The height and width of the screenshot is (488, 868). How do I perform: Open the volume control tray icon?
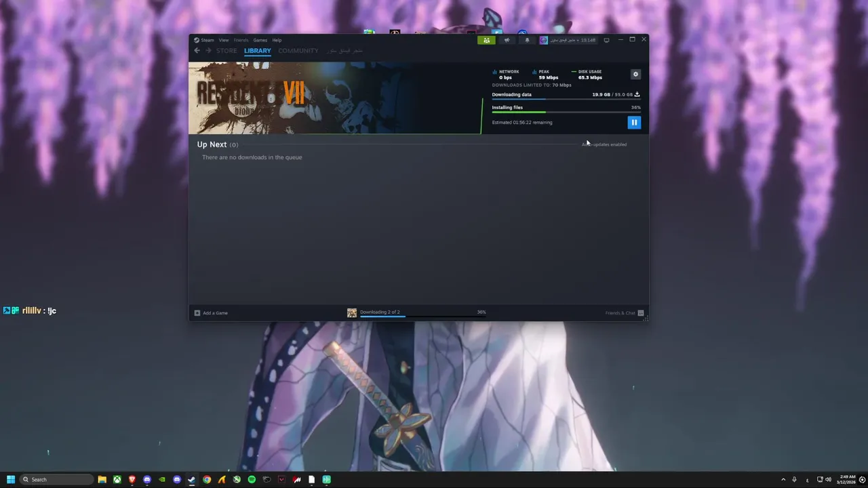coord(829,479)
